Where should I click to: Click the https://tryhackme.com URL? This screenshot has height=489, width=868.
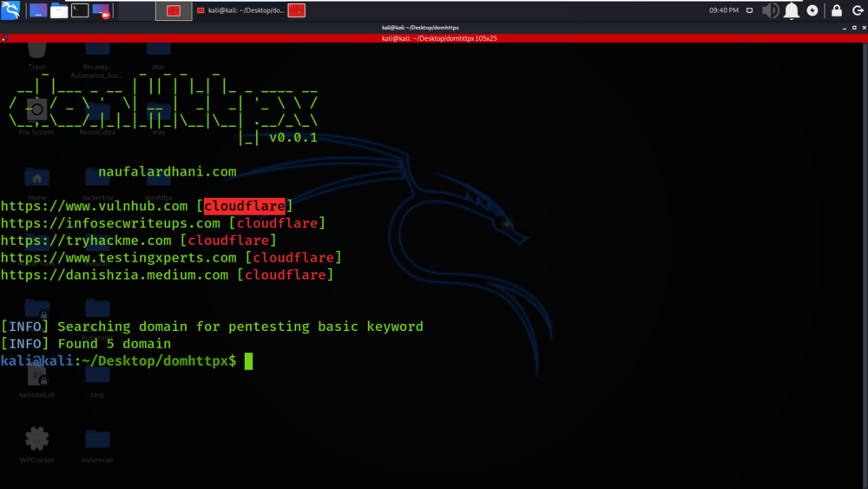click(x=86, y=241)
